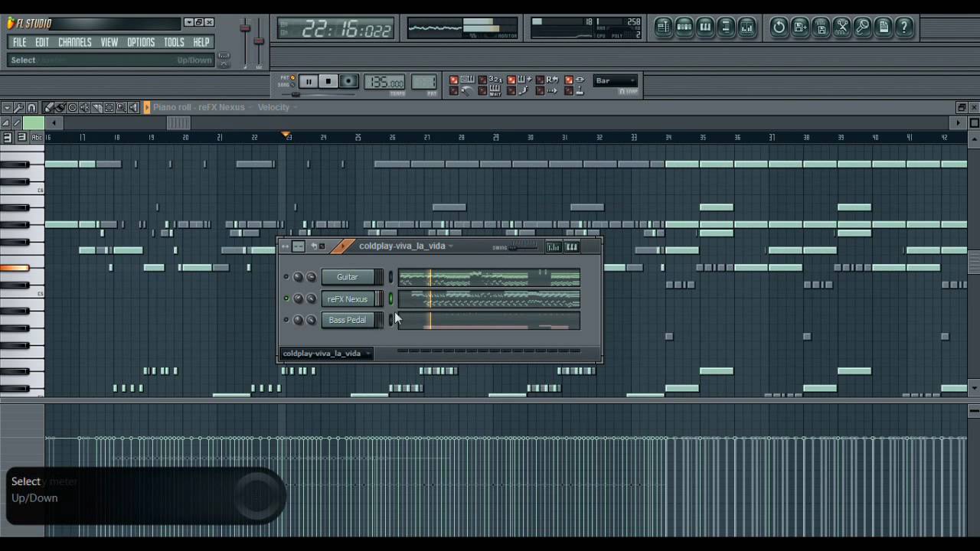Open the audio editor scissors icon
This screenshot has height=551, width=980.
(x=841, y=28)
